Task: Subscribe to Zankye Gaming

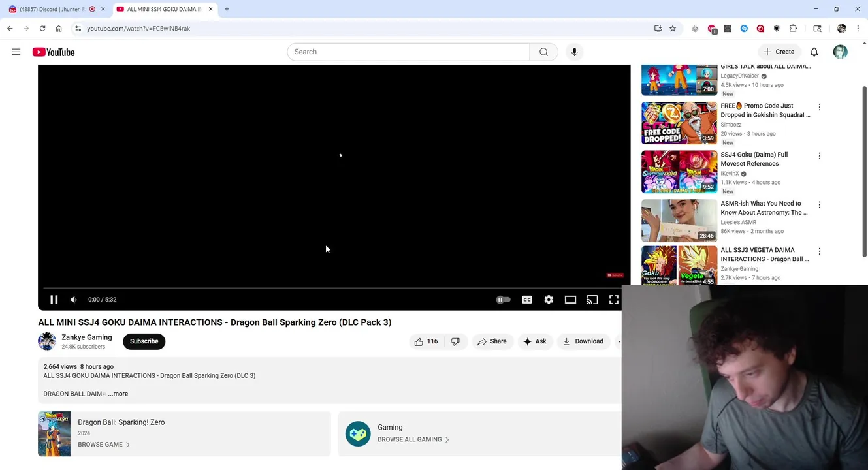Action: [144, 341]
